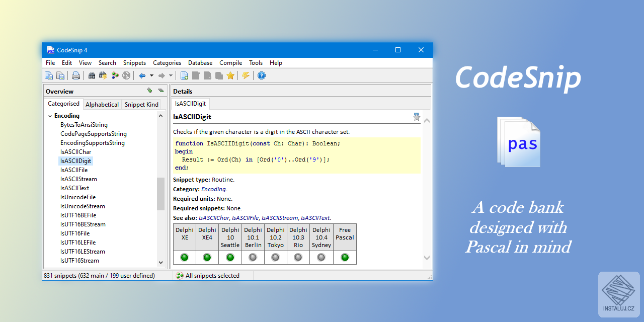Viewport: 644px width, 322px height.
Task: Click the Details pane scroll-up arrow
Action: (x=427, y=120)
